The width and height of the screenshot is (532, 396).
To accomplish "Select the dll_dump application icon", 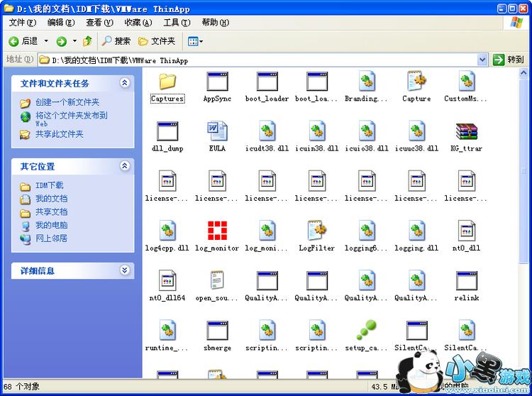I will [x=167, y=131].
